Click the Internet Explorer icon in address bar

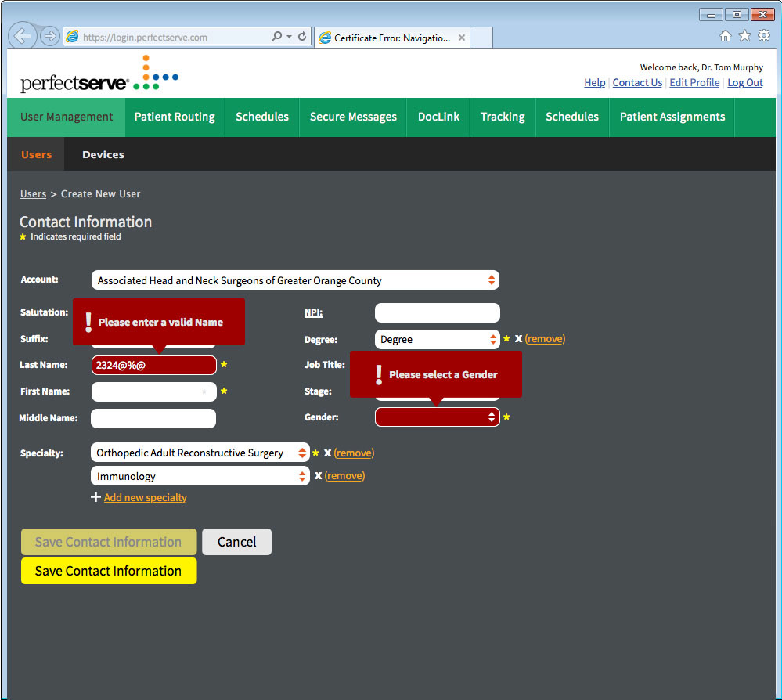click(72, 37)
